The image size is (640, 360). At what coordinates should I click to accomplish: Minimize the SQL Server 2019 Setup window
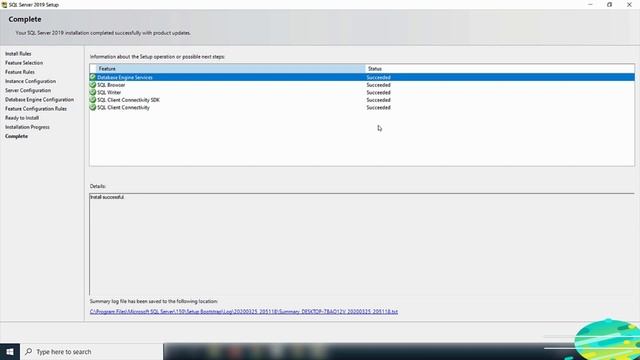pos(590,4)
